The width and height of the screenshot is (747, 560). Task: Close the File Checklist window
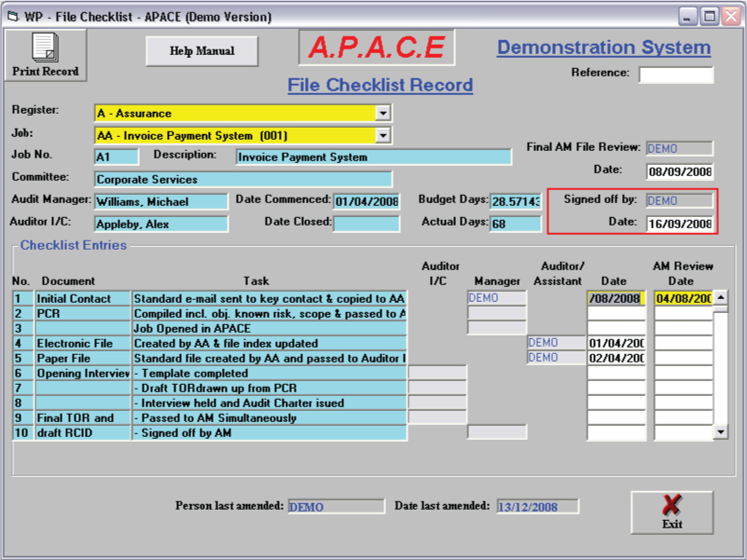[731, 17]
